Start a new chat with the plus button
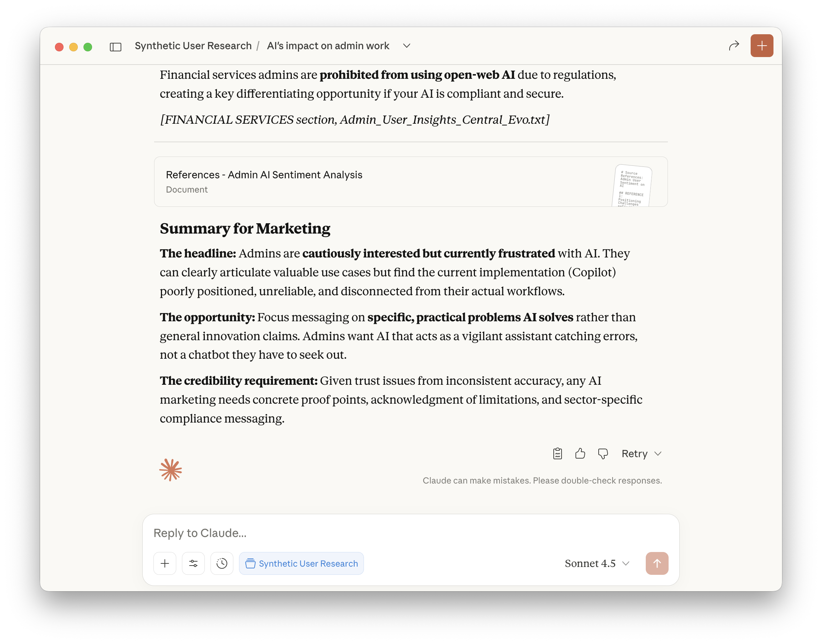Viewport: 822px width, 644px height. click(x=762, y=46)
